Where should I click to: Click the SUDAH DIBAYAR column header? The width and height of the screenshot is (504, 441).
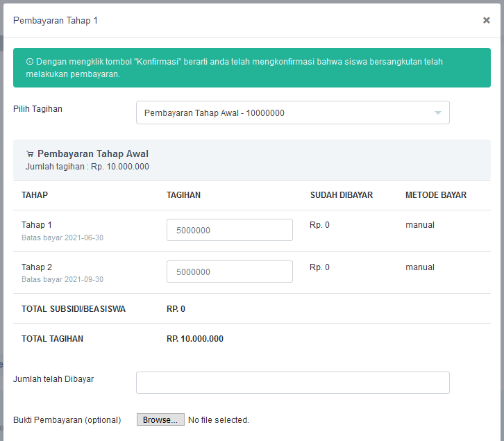click(341, 195)
